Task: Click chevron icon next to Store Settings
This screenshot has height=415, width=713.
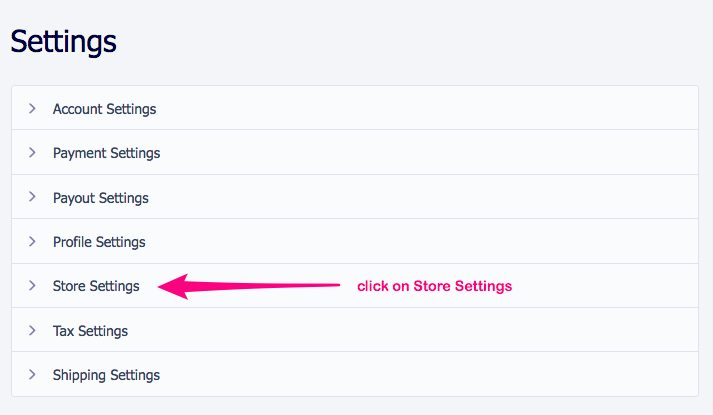Action: pos(32,285)
